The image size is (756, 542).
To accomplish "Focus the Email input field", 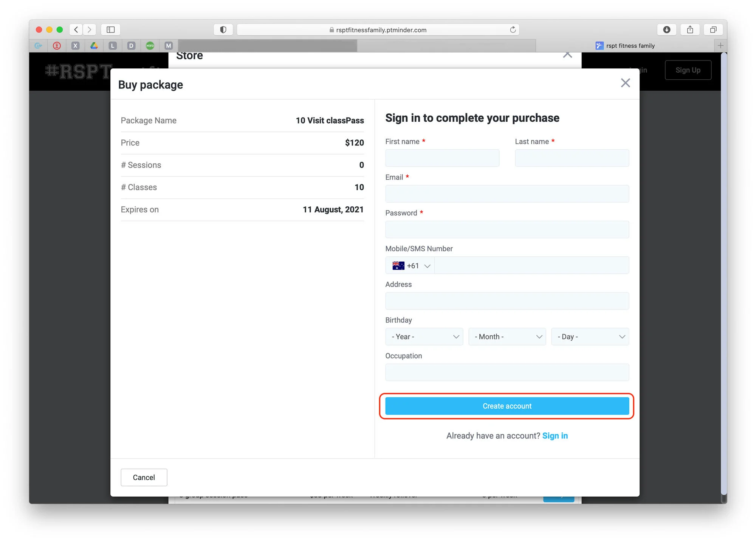I will (x=507, y=194).
